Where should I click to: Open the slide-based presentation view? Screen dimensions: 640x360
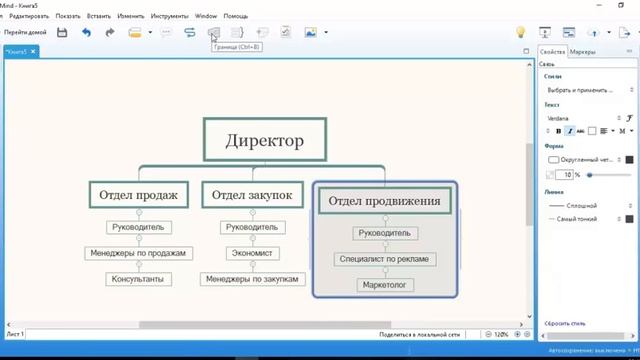click(x=569, y=32)
